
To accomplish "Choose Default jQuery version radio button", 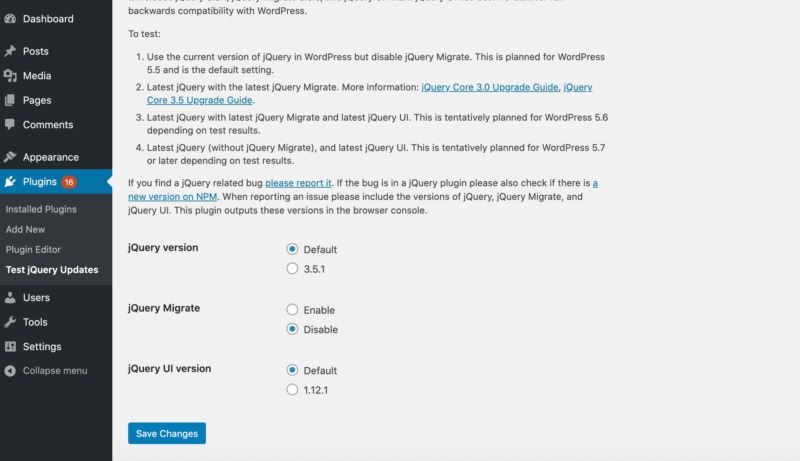I will (292, 249).
